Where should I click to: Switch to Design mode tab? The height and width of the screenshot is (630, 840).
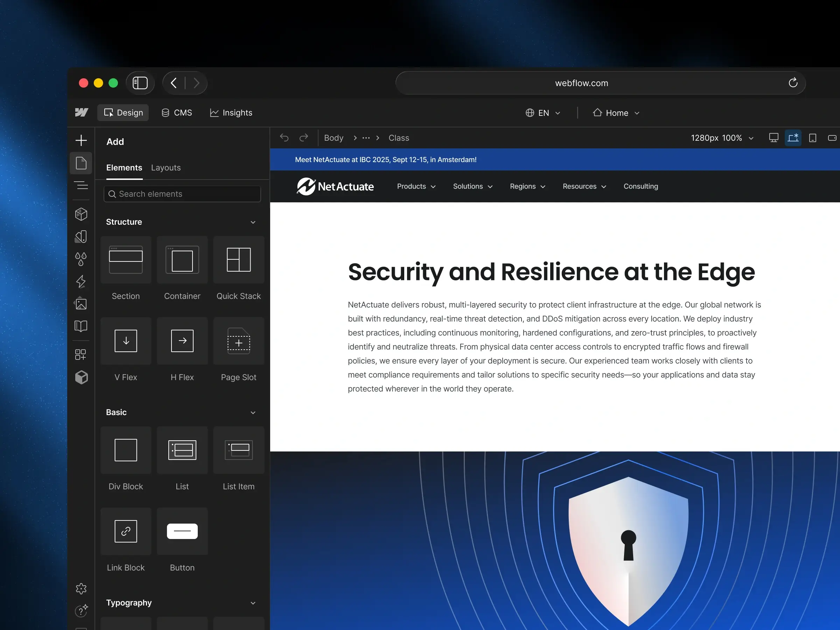[x=123, y=113]
